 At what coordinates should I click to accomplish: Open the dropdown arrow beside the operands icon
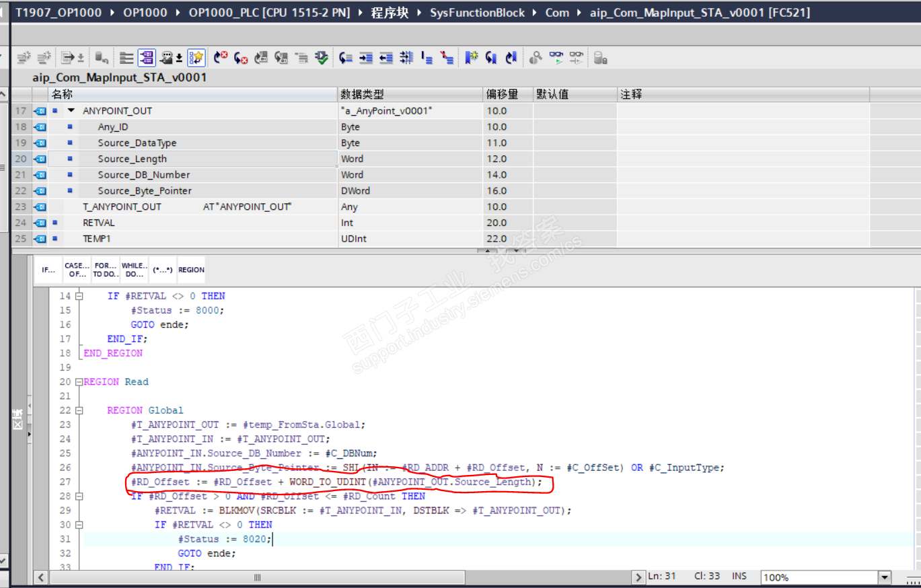[x=179, y=58]
